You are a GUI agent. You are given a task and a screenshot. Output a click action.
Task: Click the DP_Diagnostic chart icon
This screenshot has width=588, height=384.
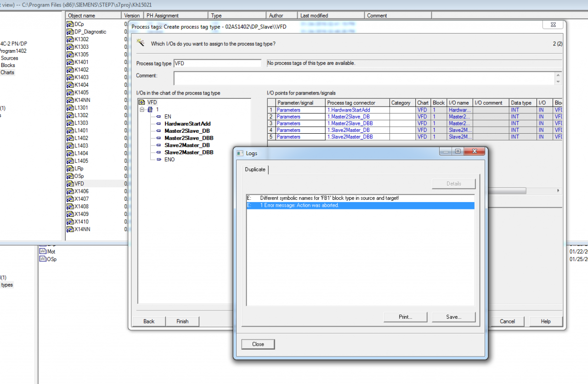click(x=70, y=32)
